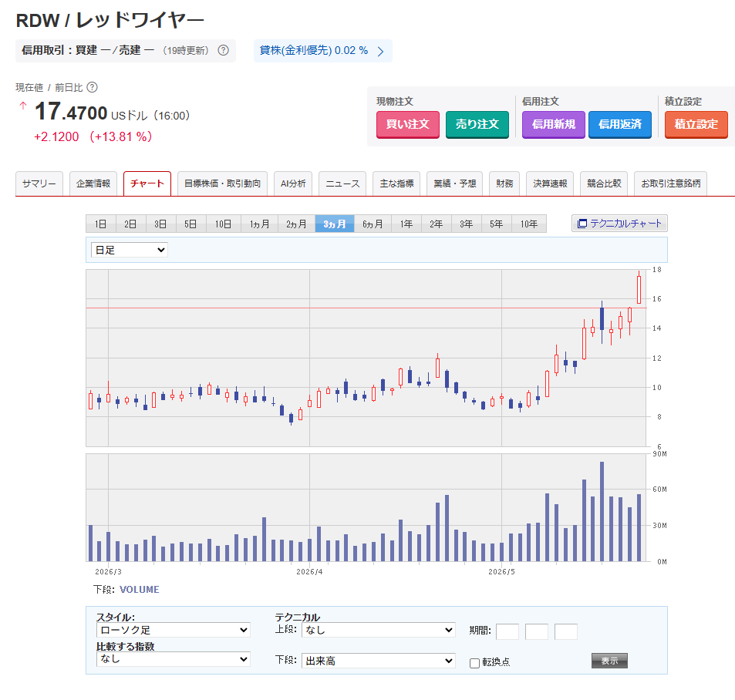
Task: Select the 2ヵ月 chart range
Action: pyautogui.click(x=297, y=224)
